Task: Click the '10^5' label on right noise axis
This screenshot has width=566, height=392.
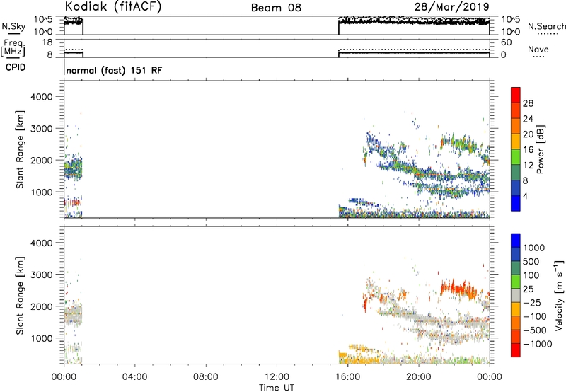Action: click(511, 19)
